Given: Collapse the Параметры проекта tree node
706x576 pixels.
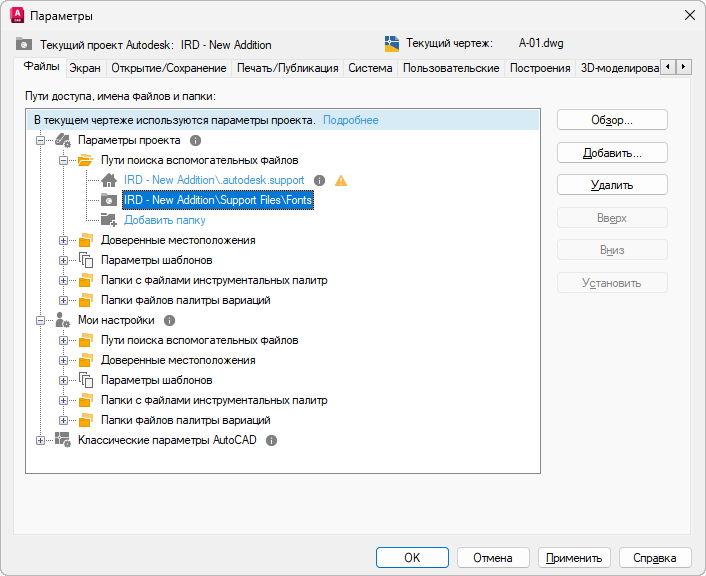Looking at the screenshot, I should [41, 141].
